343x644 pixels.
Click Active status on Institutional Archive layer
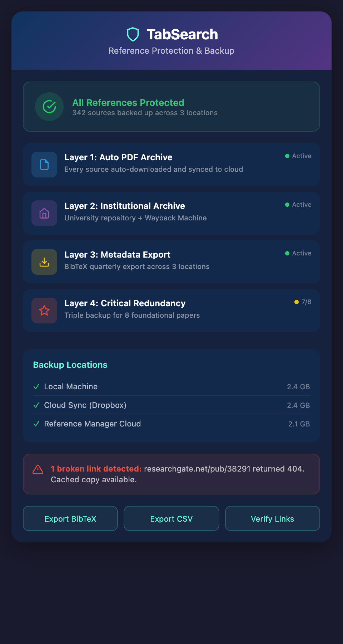point(298,205)
